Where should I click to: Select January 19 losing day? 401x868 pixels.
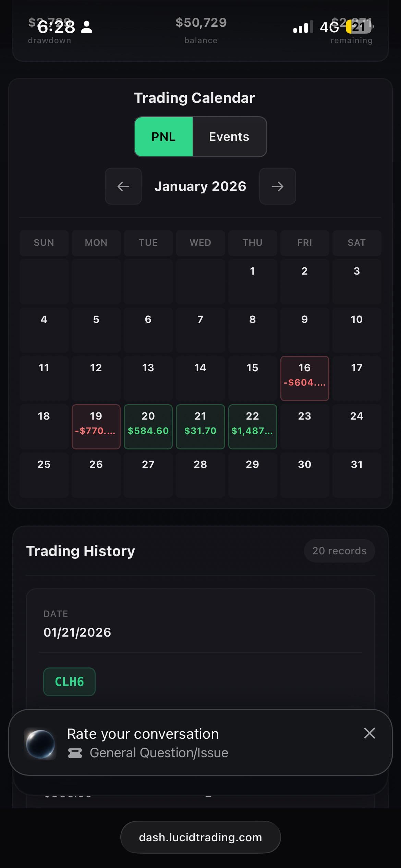click(96, 426)
